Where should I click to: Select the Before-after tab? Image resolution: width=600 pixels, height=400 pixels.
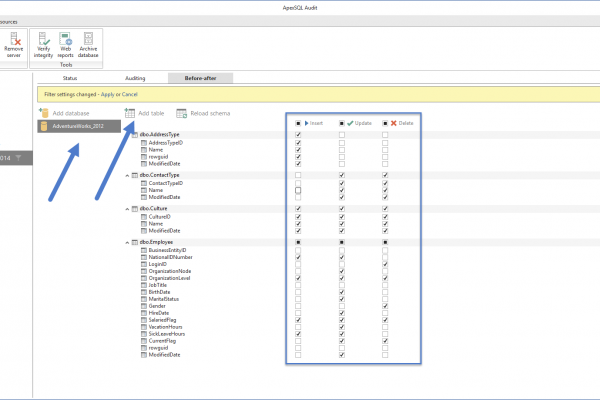pos(201,78)
